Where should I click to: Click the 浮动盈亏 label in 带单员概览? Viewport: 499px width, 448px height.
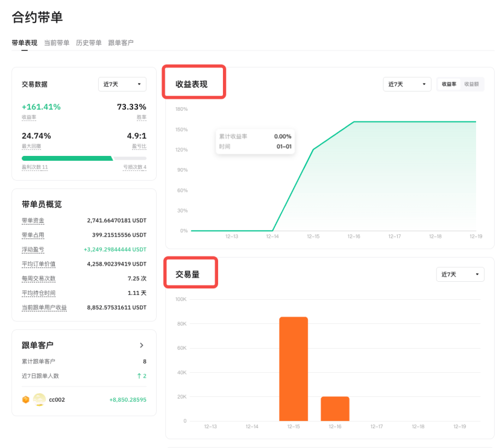click(33, 249)
